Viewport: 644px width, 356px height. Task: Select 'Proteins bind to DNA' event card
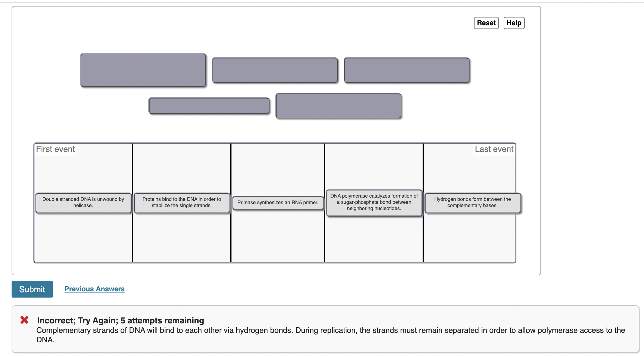[x=182, y=202]
